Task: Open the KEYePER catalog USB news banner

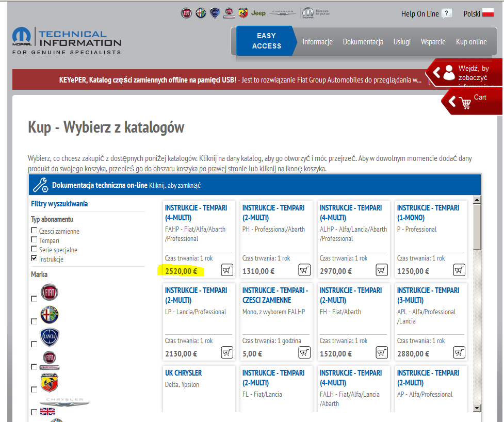Action: click(240, 80)
